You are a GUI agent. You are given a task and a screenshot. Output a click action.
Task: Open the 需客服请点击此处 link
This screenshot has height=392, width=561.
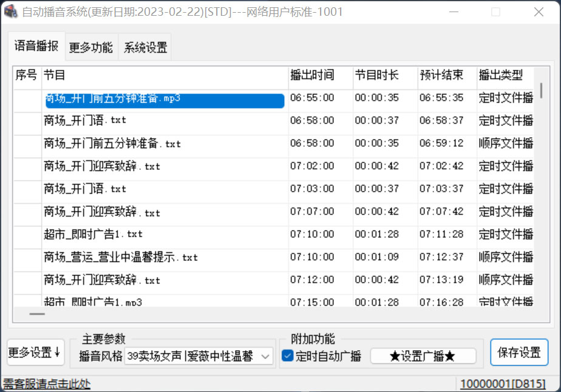coord(47,384)
